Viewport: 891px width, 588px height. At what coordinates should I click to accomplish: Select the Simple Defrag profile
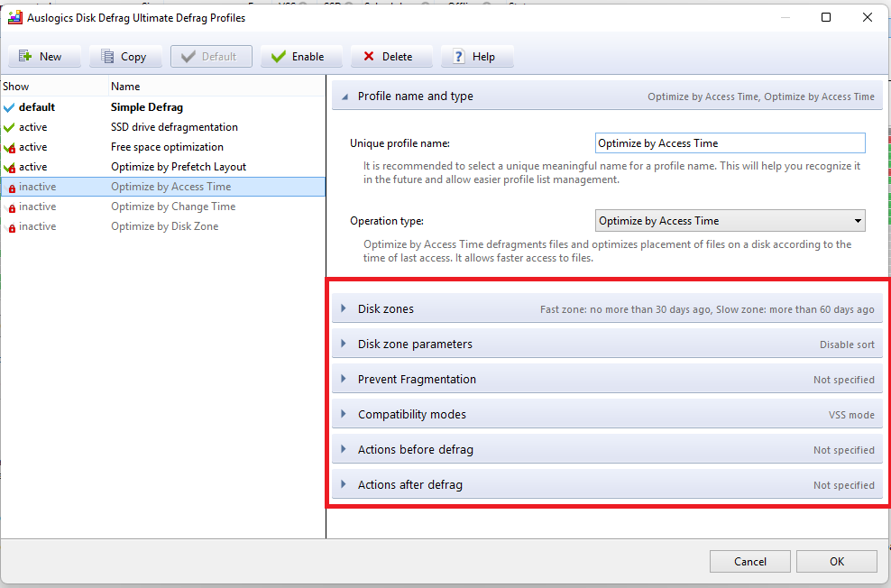tap(163, 106)
